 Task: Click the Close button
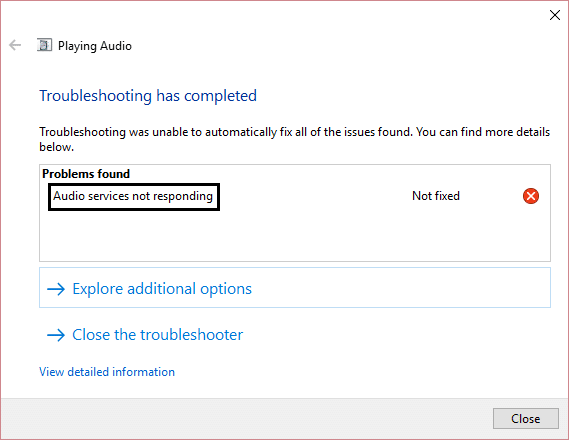click(x=525, y=419)
